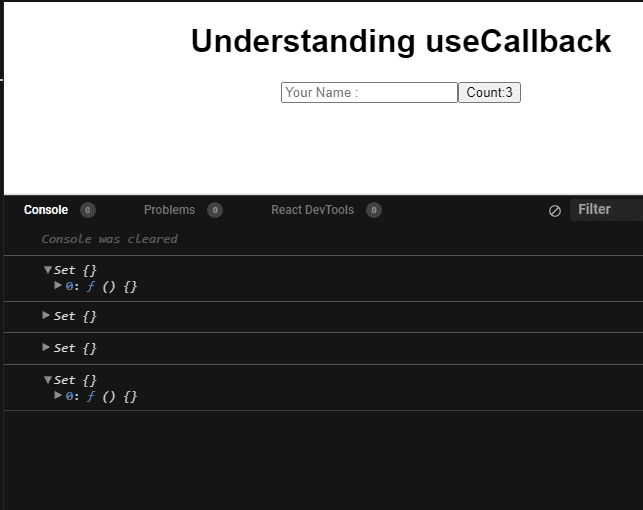The width and height of the screenshot is (643, 510).
Task: Collapse the first expanded Set entry
Action: pyautogui.click(x=48, y=270)
